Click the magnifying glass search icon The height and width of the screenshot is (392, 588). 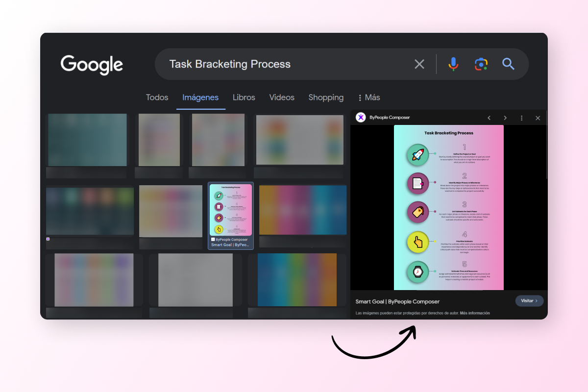508,64
